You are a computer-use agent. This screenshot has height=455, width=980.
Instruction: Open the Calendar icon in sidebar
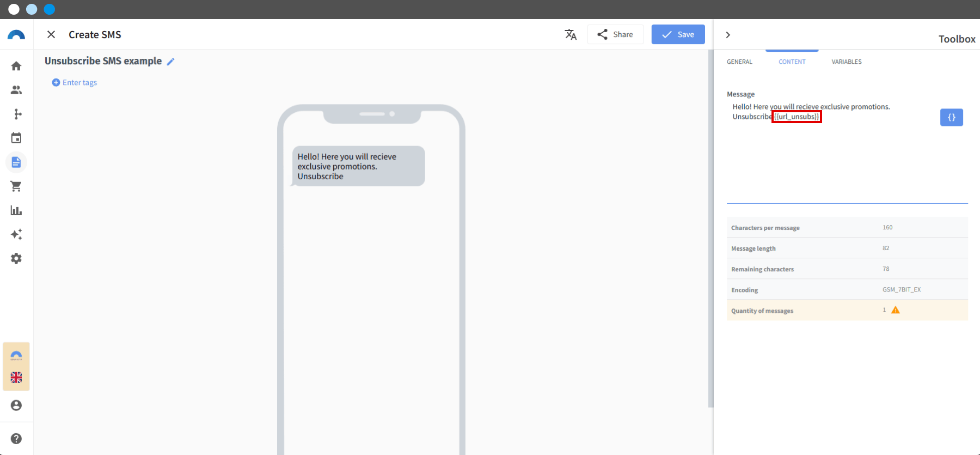(x=16, y=138)
